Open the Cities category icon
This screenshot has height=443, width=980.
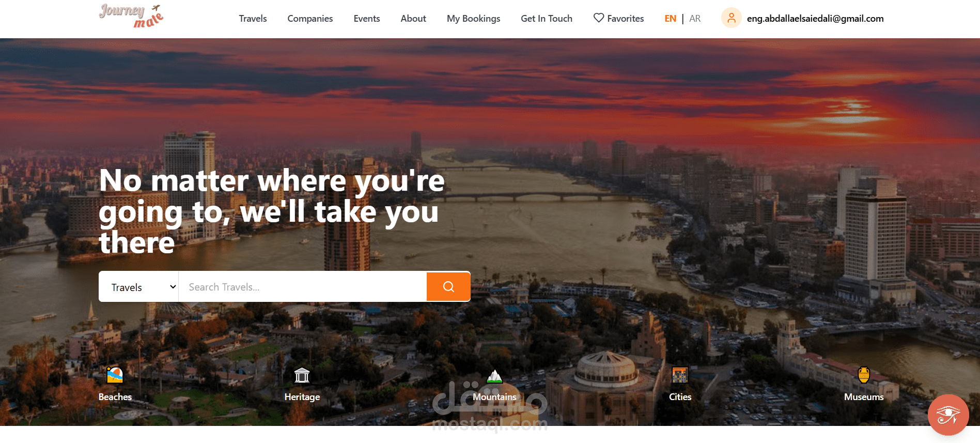click(680, 375)
